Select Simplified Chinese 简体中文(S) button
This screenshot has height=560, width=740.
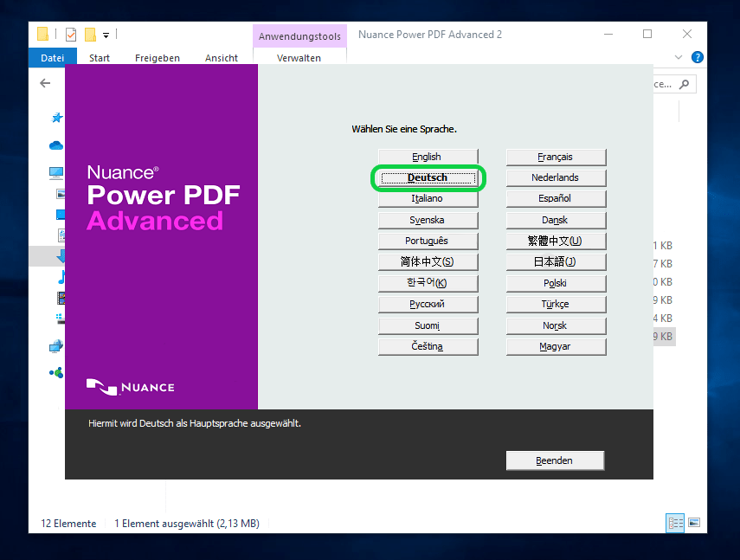428,262
